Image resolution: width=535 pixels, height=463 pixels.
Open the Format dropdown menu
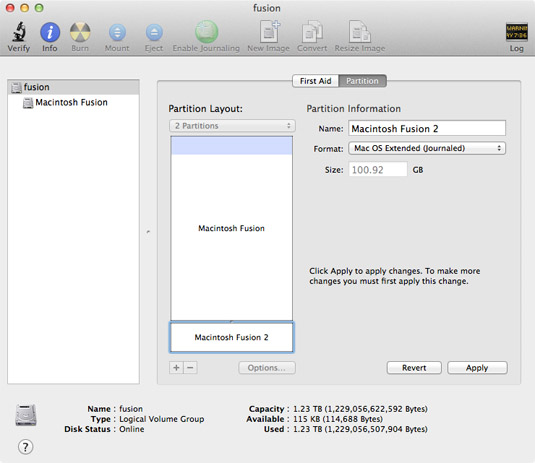(427, 148)
